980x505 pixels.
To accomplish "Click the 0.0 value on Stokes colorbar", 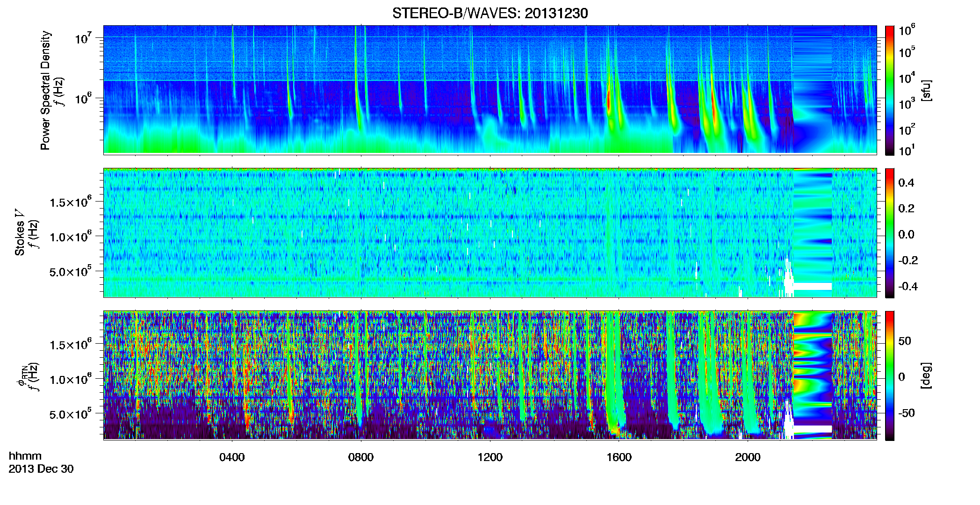I will [906, 234].
